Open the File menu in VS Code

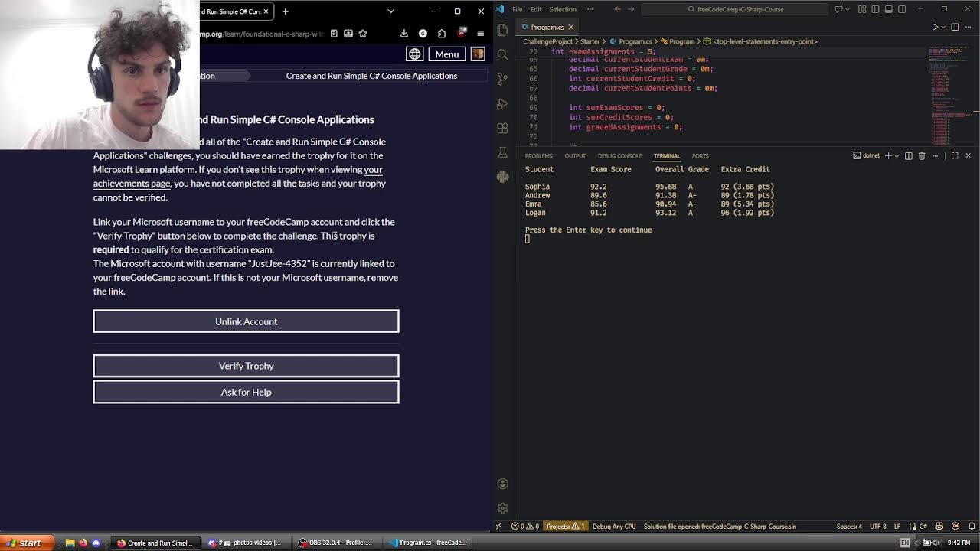(x=518, y=9)
